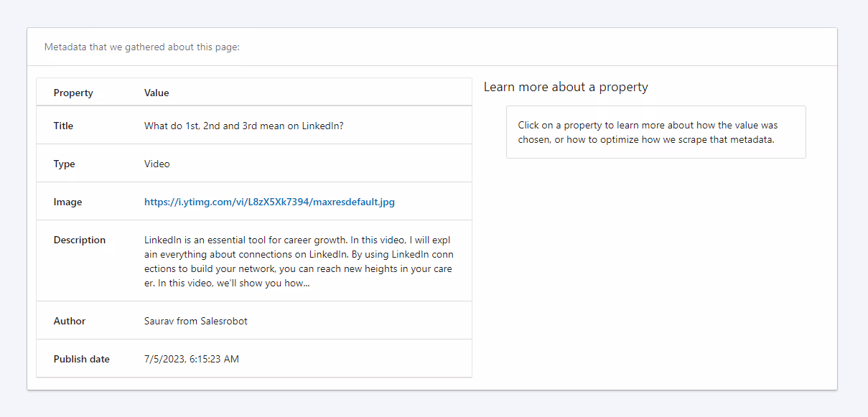Click inside the metadata table header row

tap(253, 93)
